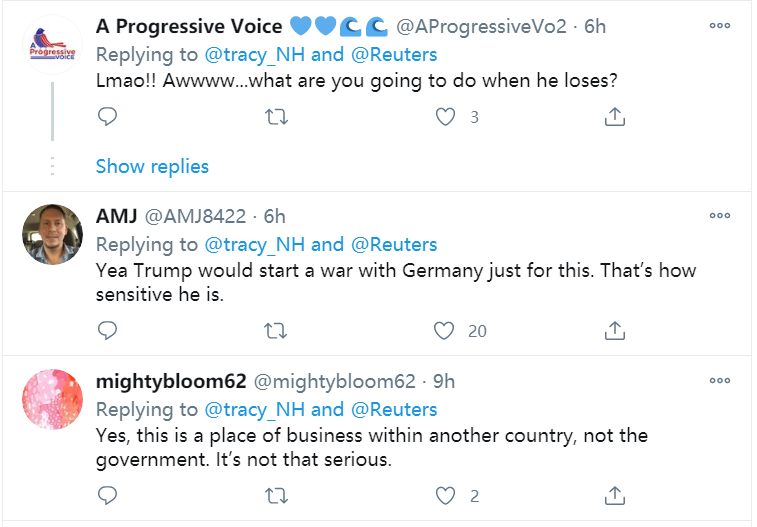Image resolution: width=757 pixels, height=527 pixels.
Task: Reply to AMJ's tweet about Germany
Action: (x=107, y=331)
